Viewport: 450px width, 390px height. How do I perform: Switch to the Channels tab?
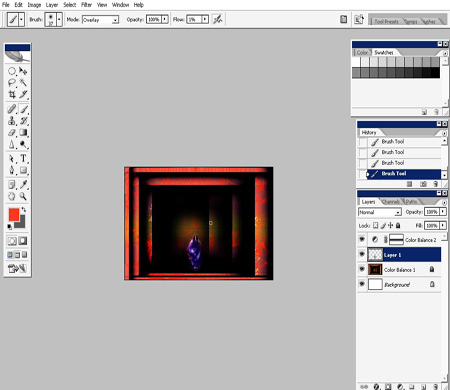pyautogui.click(x=390, y=202)
